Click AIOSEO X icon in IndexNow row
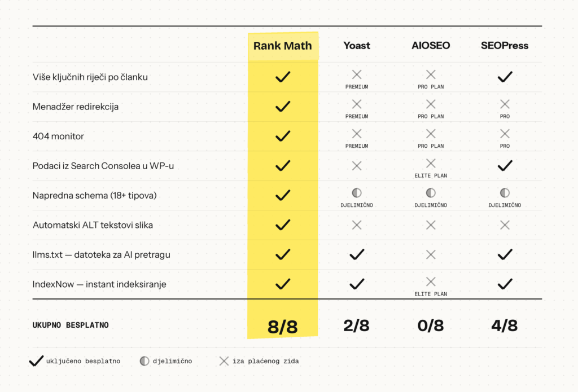 coord(431,282)
